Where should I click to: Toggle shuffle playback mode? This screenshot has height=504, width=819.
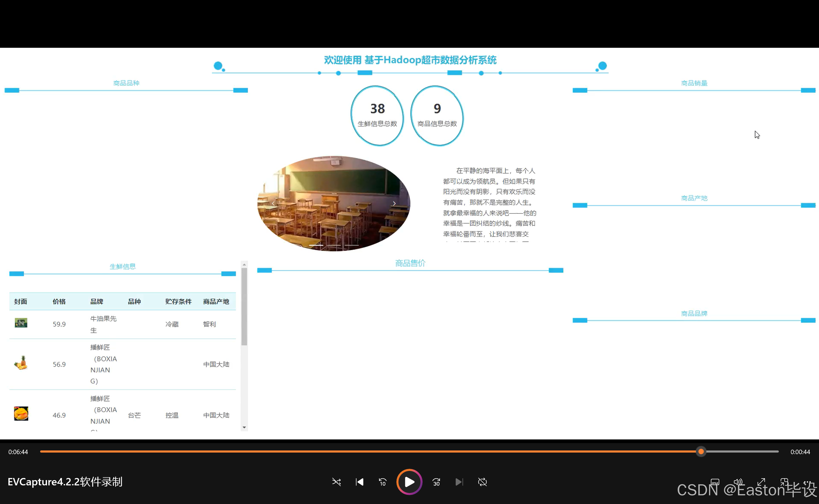(x=336, y=482)
